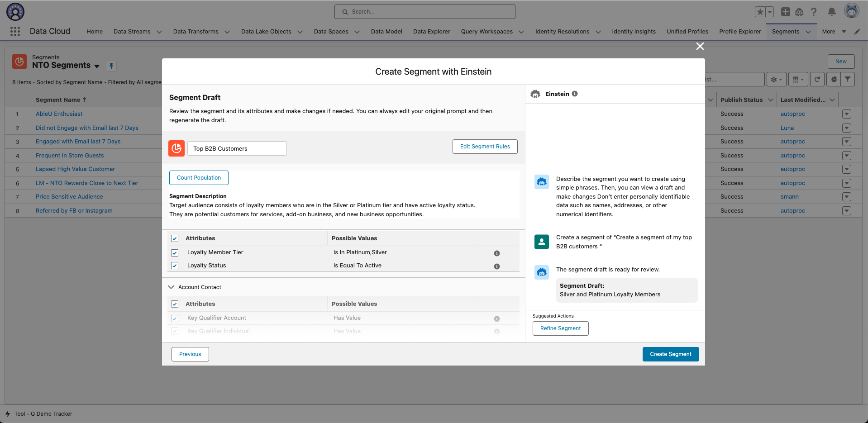Uncheck Loyalty Status attribute

click(x=175, y=266)
